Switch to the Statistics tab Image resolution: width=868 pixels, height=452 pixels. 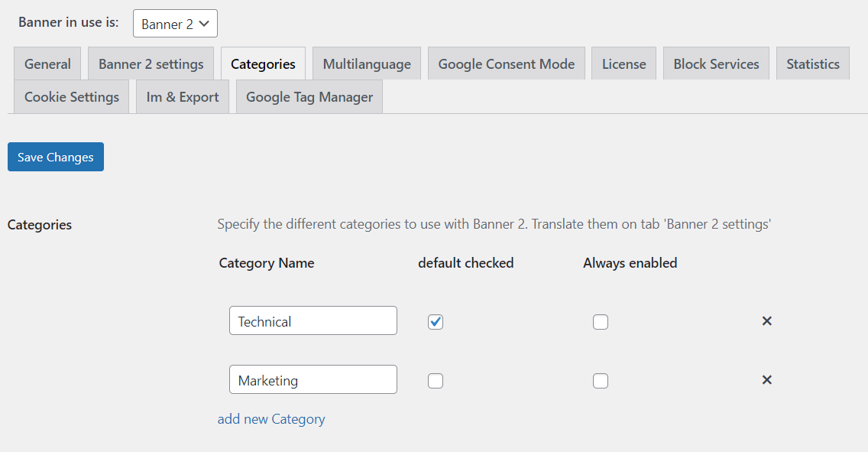coord(812,63)
